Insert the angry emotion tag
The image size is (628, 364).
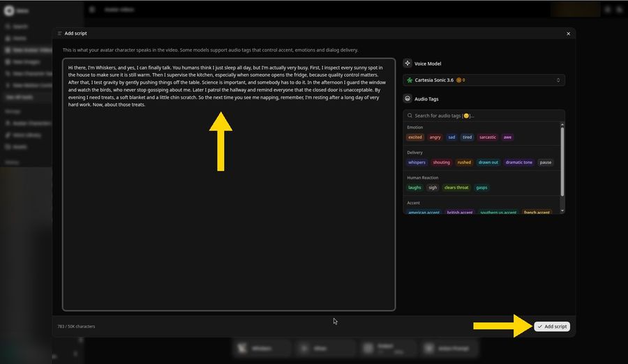(x=435, y=137)
